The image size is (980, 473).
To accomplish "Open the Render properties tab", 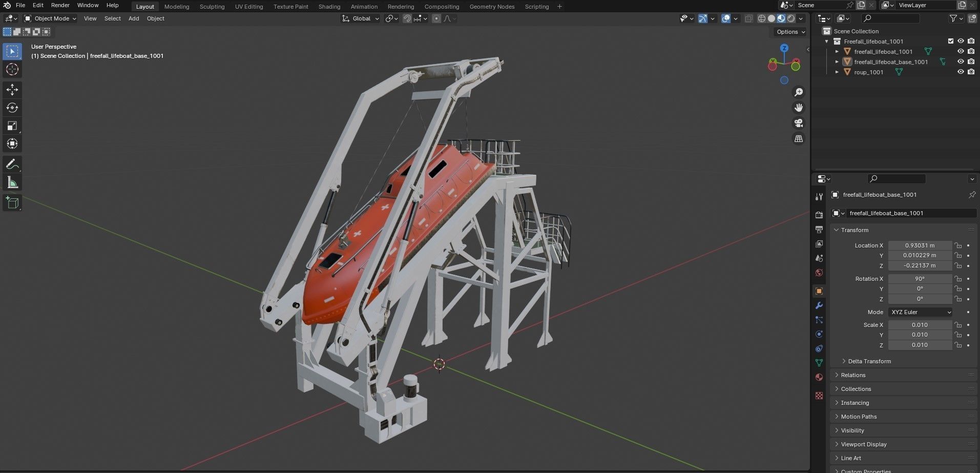I will click(819, 215).
